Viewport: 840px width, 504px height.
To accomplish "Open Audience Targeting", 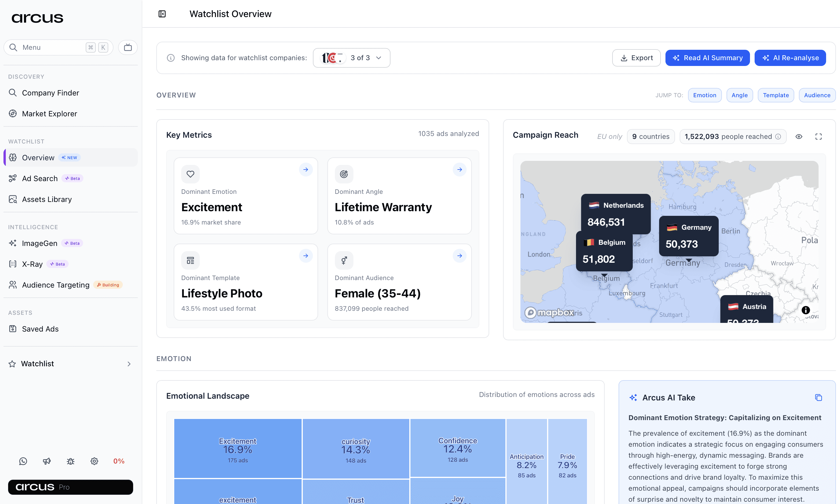I will pyautogui.click(x=55, y=285).
